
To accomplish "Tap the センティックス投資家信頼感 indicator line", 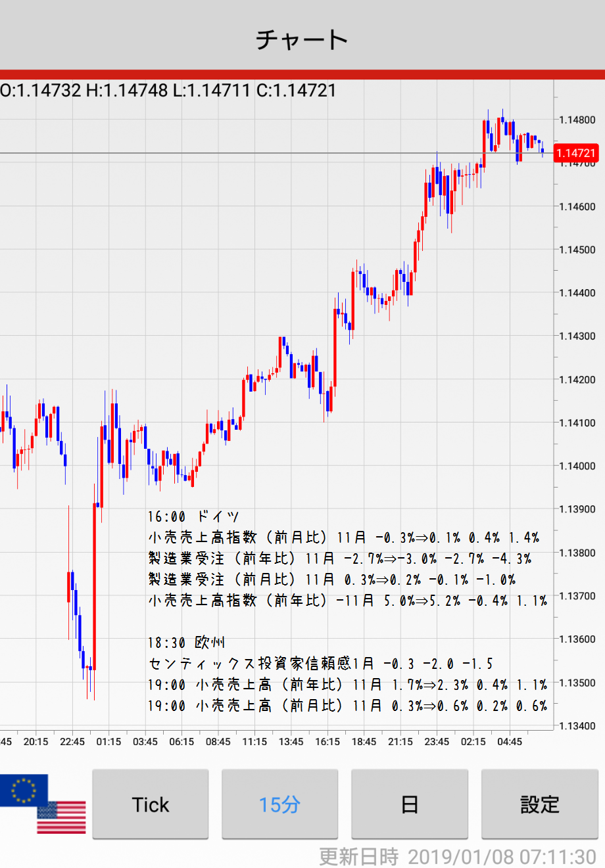I will pyautogui.click(x=320, y=664).
